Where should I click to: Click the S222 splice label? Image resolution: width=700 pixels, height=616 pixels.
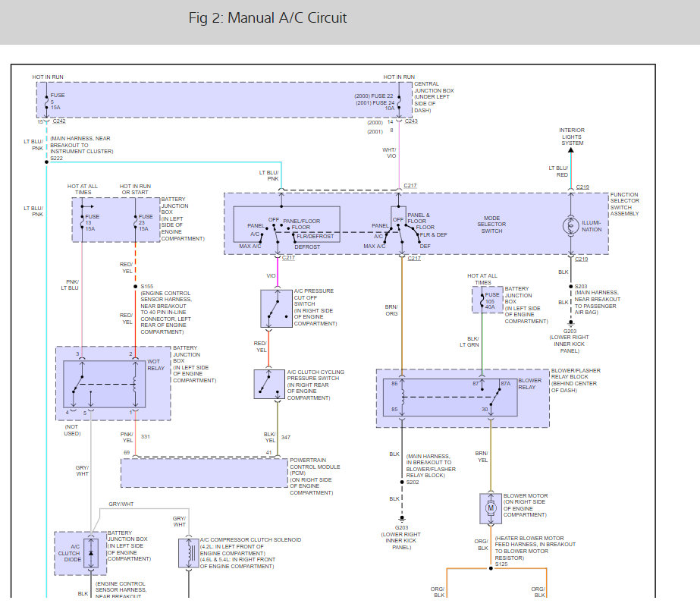coord(57,158)
